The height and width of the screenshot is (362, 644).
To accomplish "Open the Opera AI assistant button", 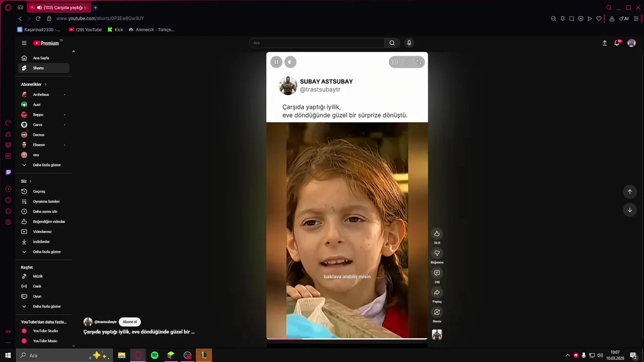I will click(x=624, y=19).
